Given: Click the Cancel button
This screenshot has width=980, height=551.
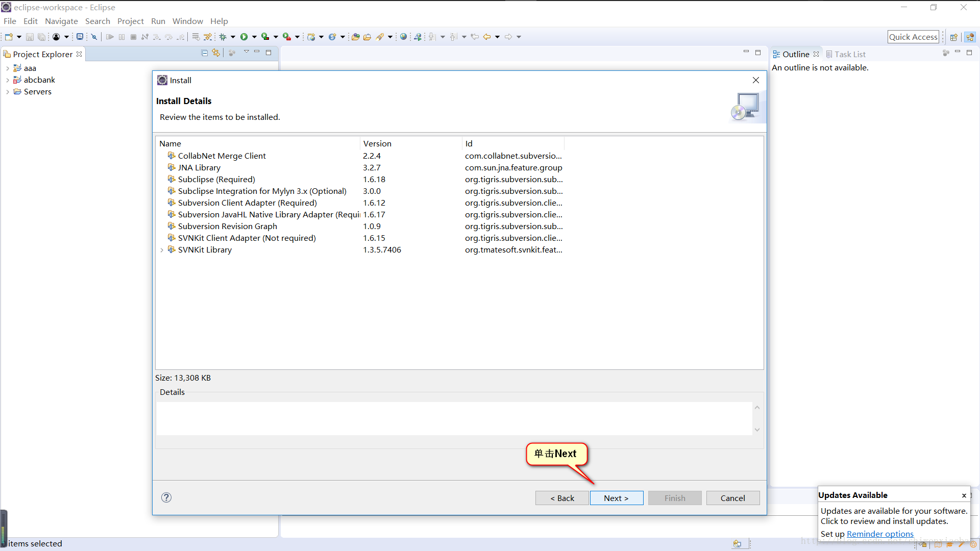Looking at the screenshot, I should coord(733,498).
